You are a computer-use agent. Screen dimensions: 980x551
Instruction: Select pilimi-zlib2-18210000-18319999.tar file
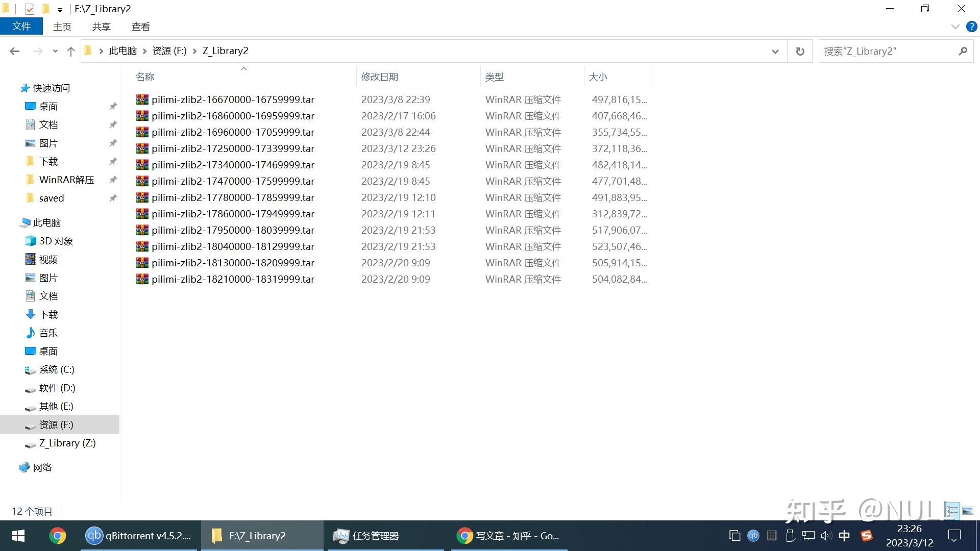pyautogui.click(x=233, y=279)
